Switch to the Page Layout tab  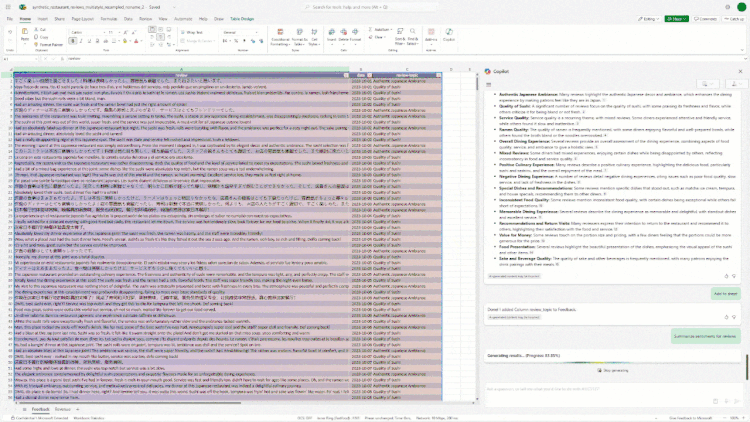pos(82,19)
